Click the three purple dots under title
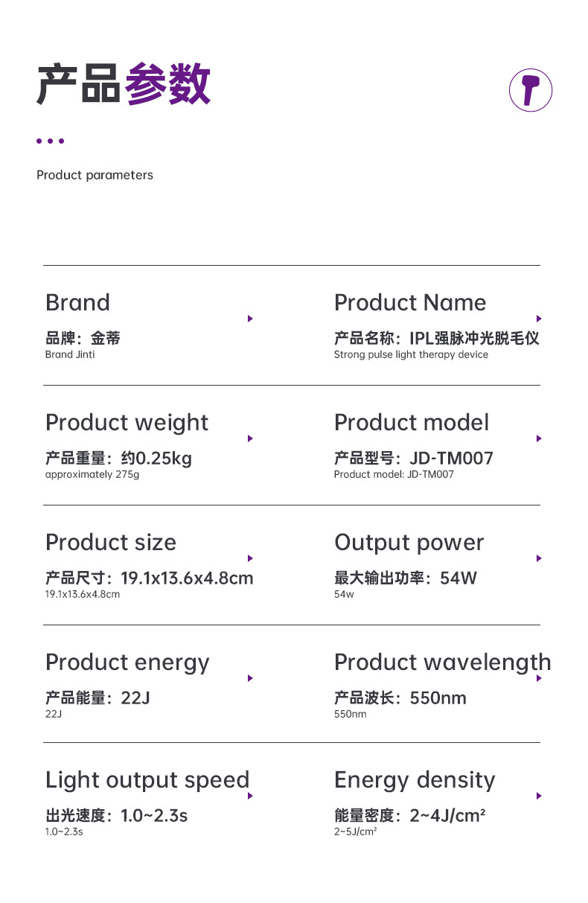The image size is (588, 903). click(x=51, y=141)
